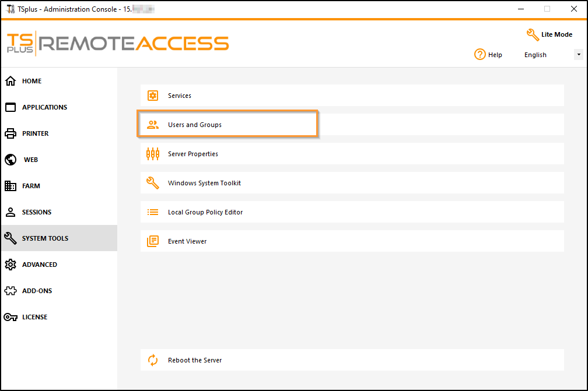Click the Users and Groups people icon

[x=153, y=124]
